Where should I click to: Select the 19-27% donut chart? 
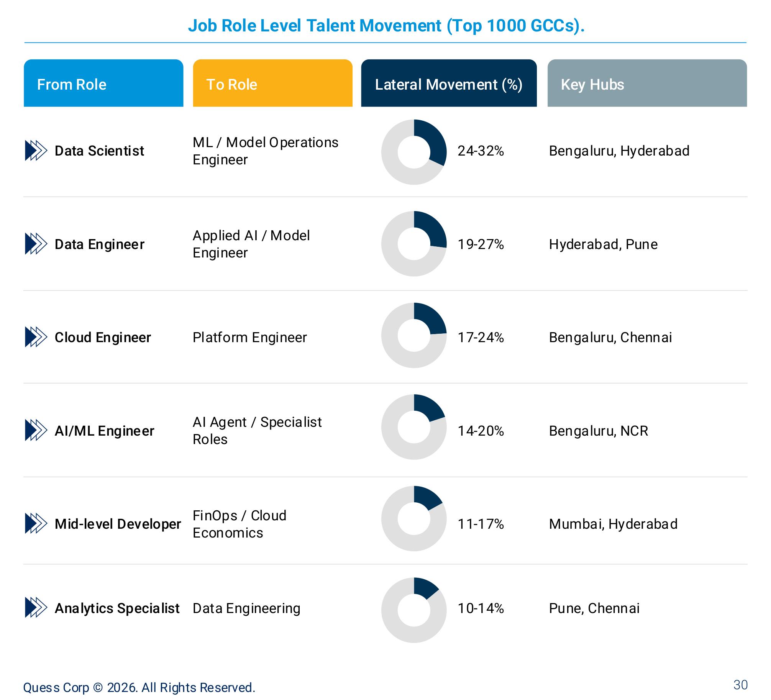point(414,244)
